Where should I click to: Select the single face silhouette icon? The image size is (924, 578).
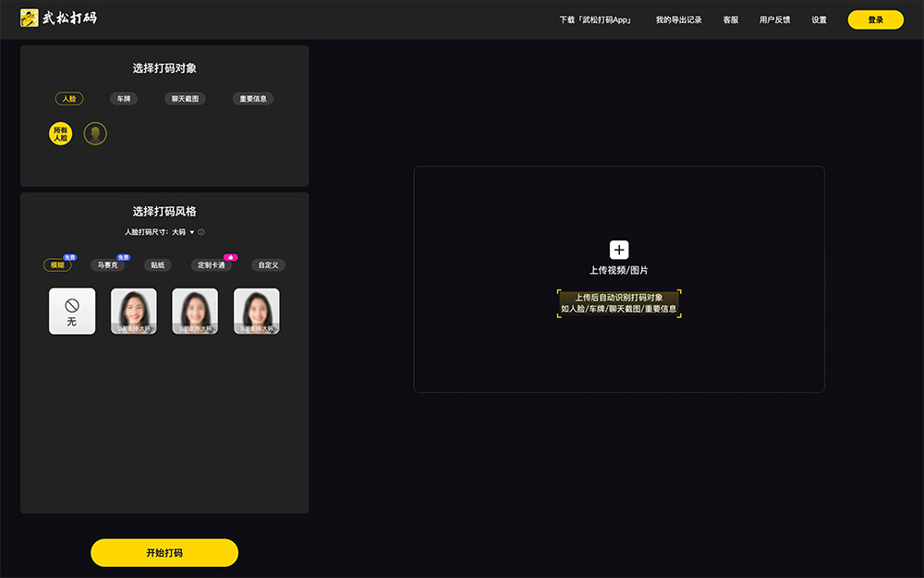point(95,134)
